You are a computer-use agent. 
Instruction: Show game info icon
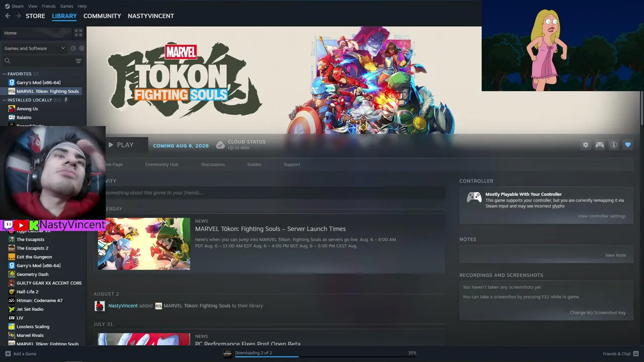[x=614, y=145]
